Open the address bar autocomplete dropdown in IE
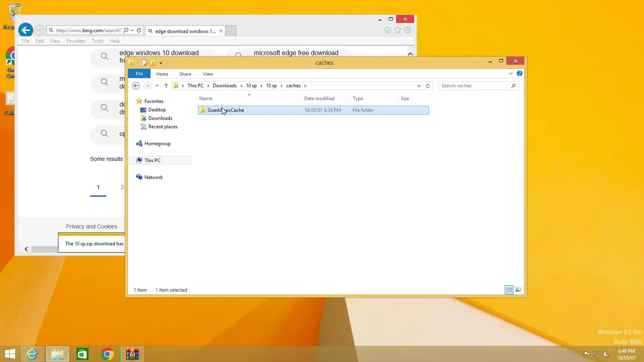This screenshot has height=362, width=644. click(x=132, y=30)
